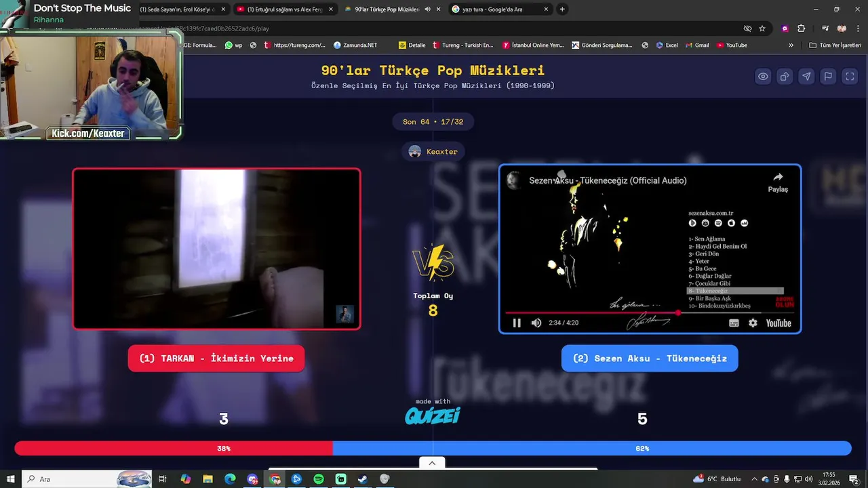
Task: Open the taskbar volume control
Action: (x=808, y=479)
